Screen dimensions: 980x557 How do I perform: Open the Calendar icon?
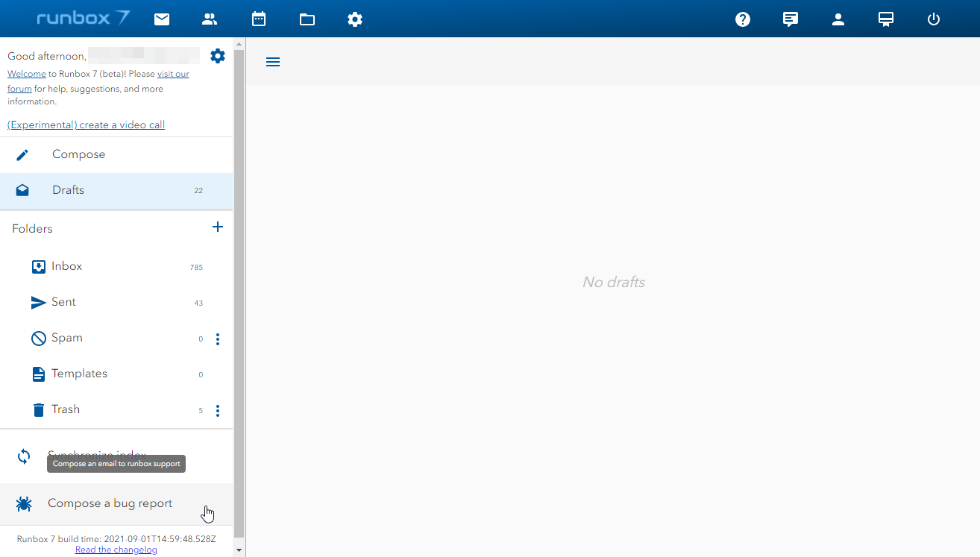259,19
